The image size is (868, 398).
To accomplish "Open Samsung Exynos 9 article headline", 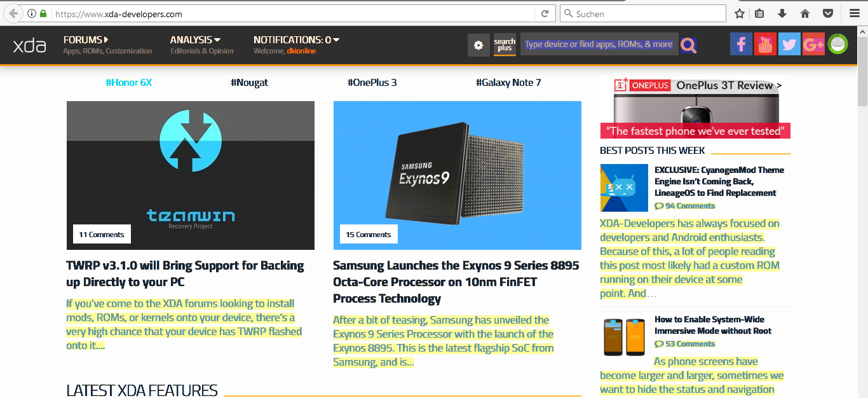I will (456, 282).
